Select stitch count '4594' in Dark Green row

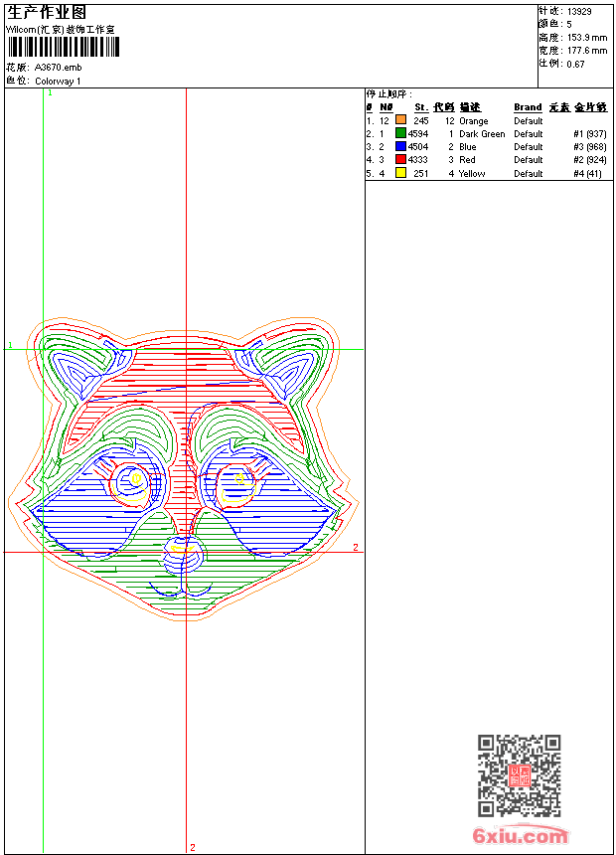[x=418, y=134]
